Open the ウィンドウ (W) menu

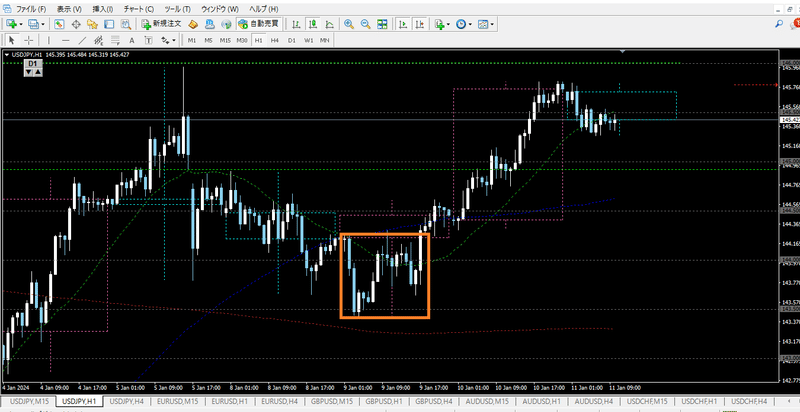click(220, 9)
